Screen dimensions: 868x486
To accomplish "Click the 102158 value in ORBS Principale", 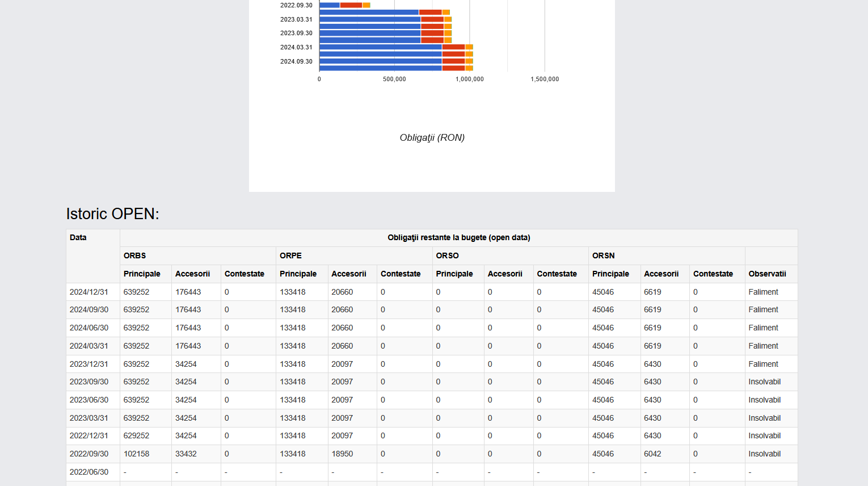I will (x=136, y=454).
